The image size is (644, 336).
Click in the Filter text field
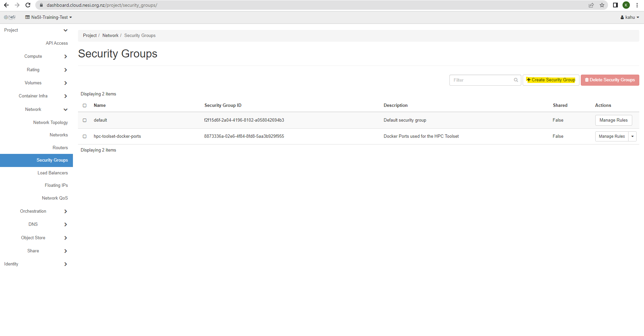481,80
